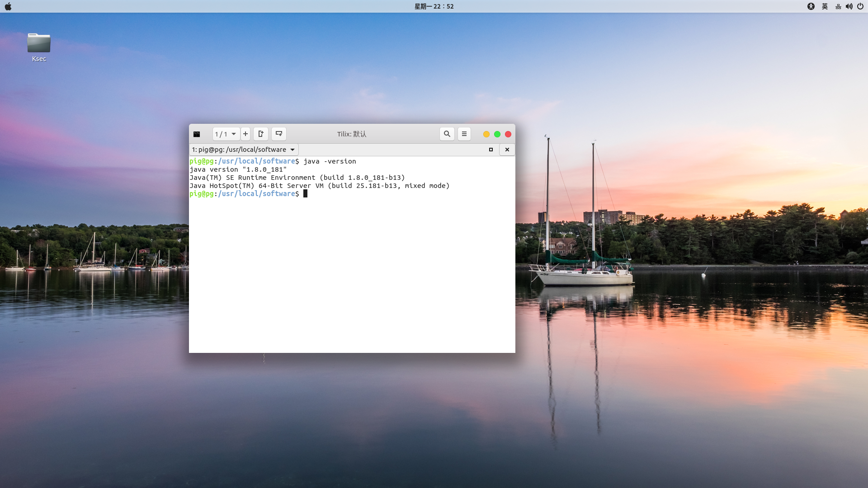Open the terminal title dropdown pig@pg: /usr/local/software
Image resolution: width=868 pixels, height=488 pixels.
[x=244, y=150]
